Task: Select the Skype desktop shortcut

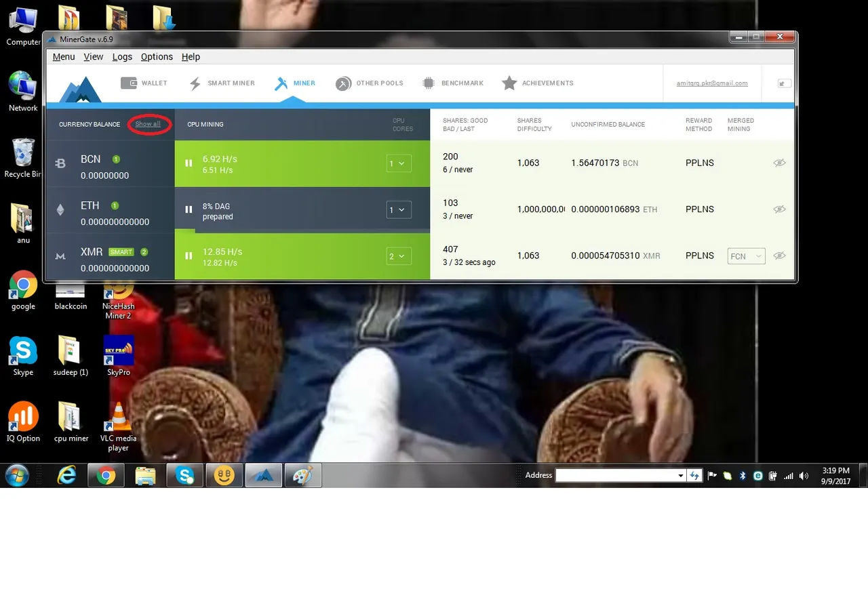Action: [x=23, y=356]
